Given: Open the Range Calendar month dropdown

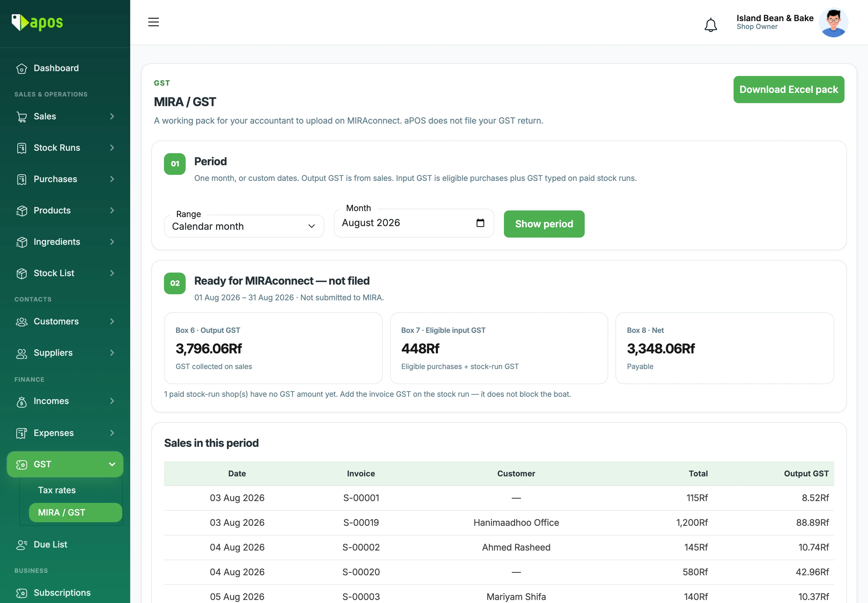Looking at the screenshot, I should click(244, 226).
